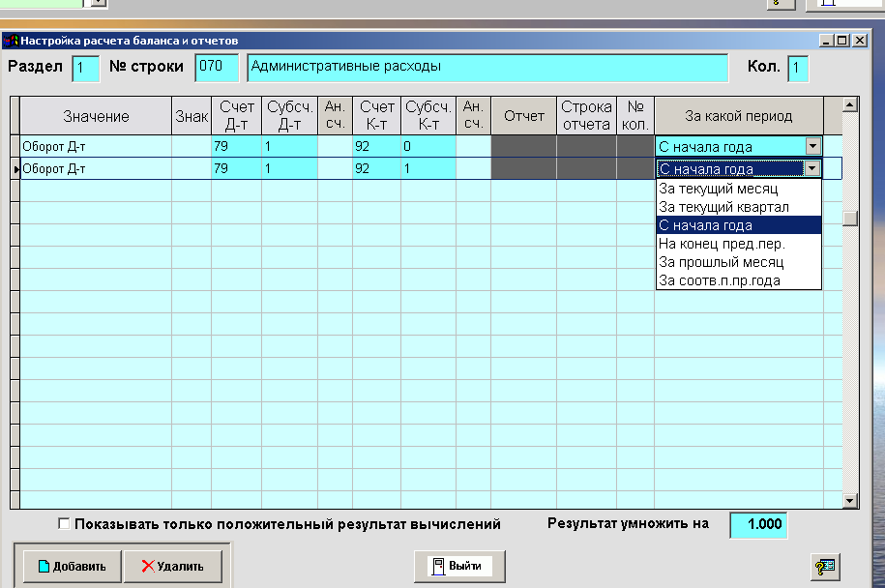Click the 'Результат умножить на' value field
This screenshot has height=588, width=885.
click(758, 525)
